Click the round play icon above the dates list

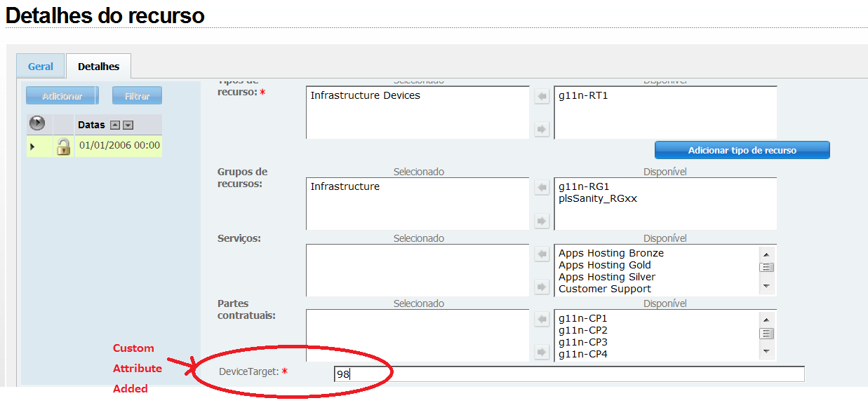click(x=37, y=124)
